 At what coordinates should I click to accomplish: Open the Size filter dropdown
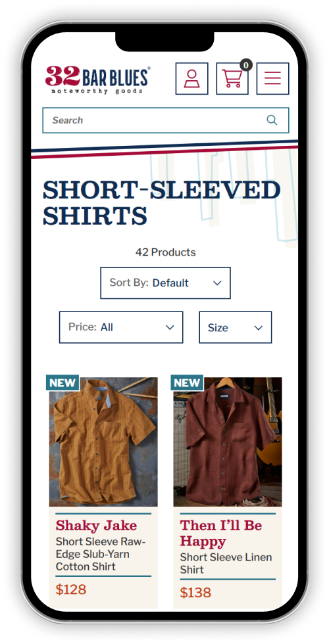click(x=236, y=327)
